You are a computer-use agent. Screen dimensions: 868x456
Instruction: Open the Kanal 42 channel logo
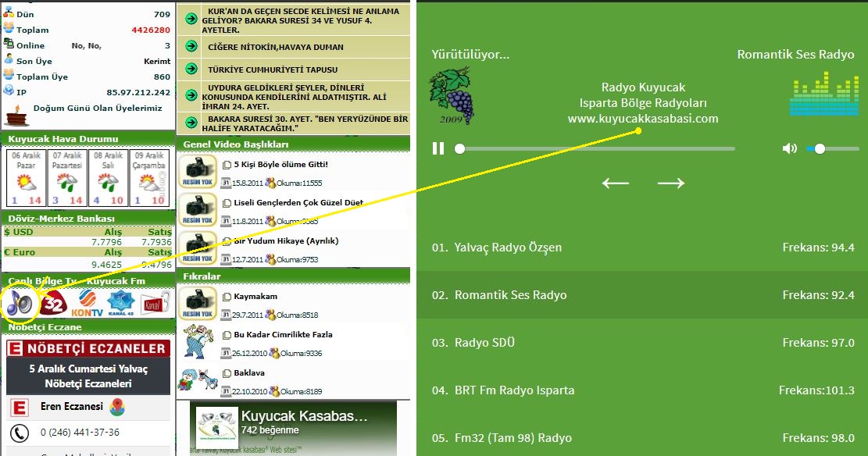click(x=120, y=303)
